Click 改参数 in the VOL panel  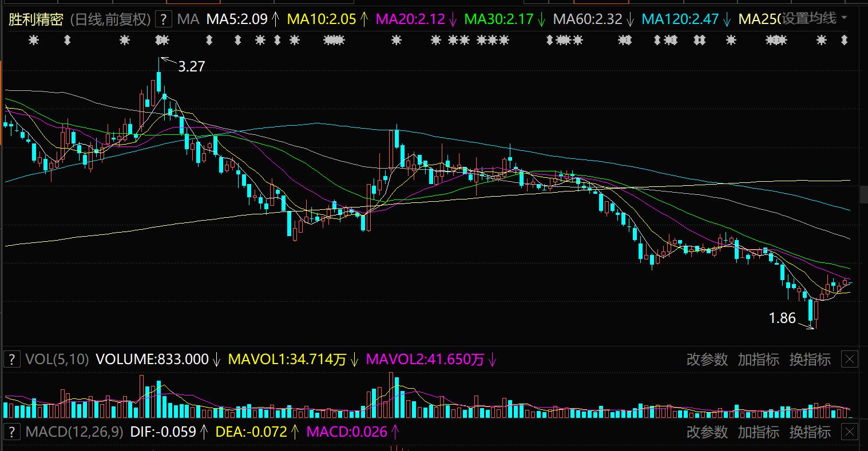click(707, 360)
